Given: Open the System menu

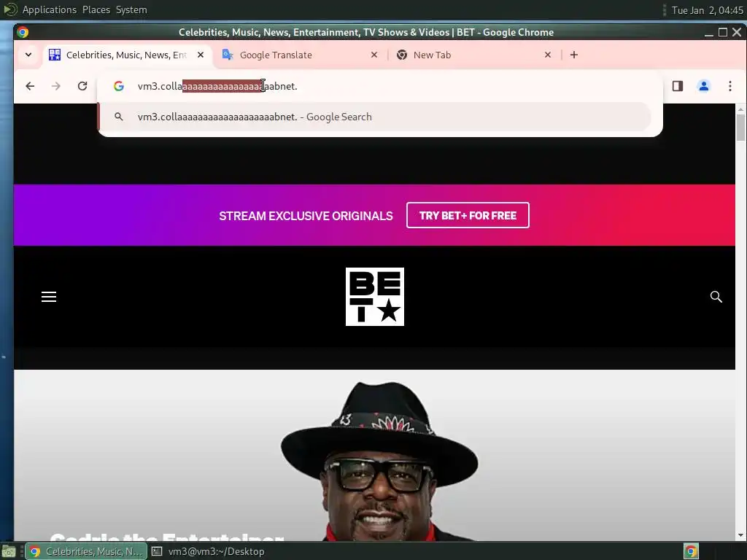Looking at the screenshot, I should 131,9.
